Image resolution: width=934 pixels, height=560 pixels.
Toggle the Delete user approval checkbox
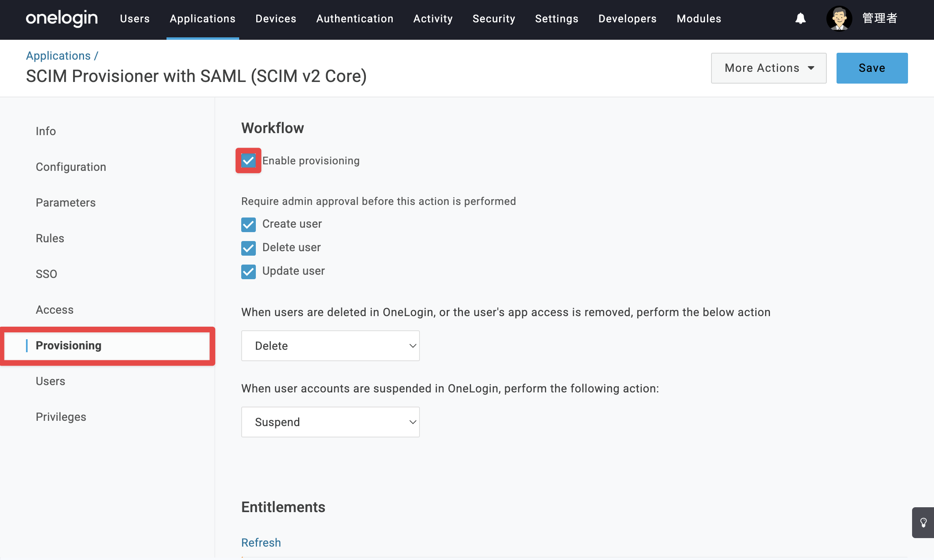tap(249, 248)
